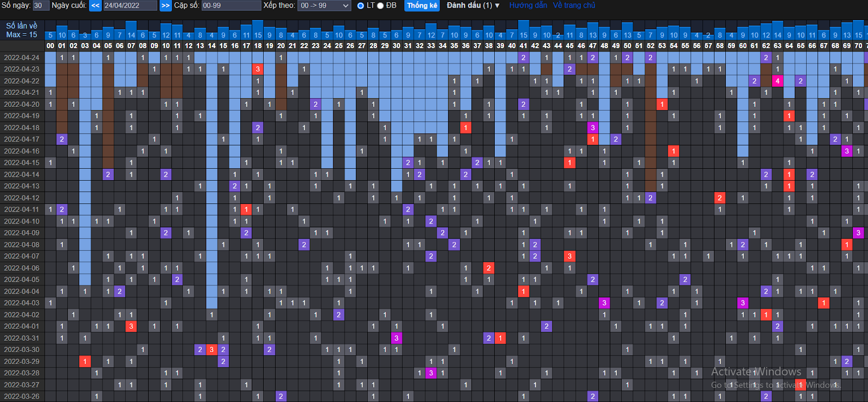
Task: Click column header 18
Action: [258, 46]
